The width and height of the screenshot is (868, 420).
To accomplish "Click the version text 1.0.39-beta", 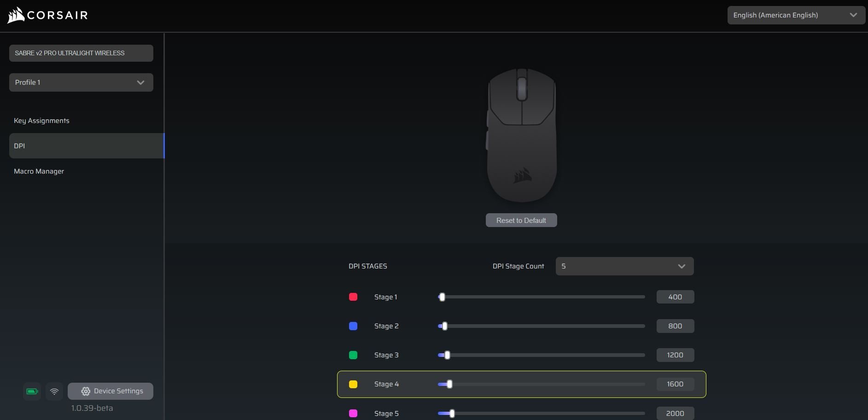I will [92, 408].
